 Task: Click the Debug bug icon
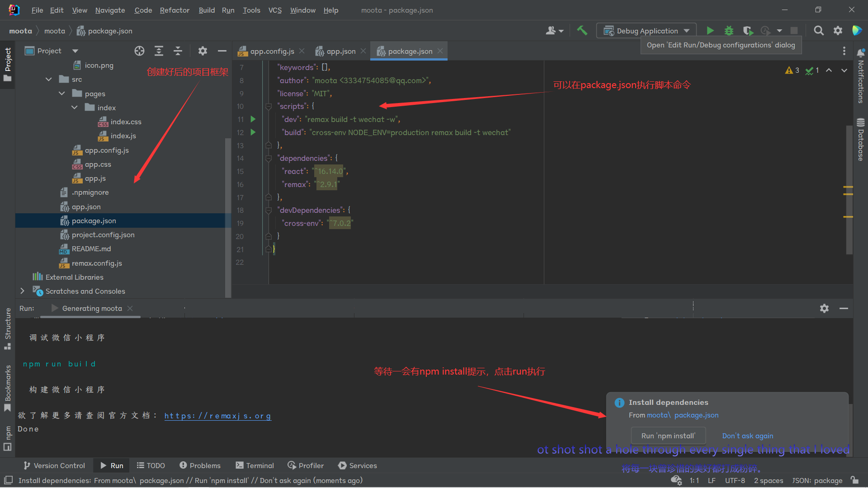tap(729, 31)
